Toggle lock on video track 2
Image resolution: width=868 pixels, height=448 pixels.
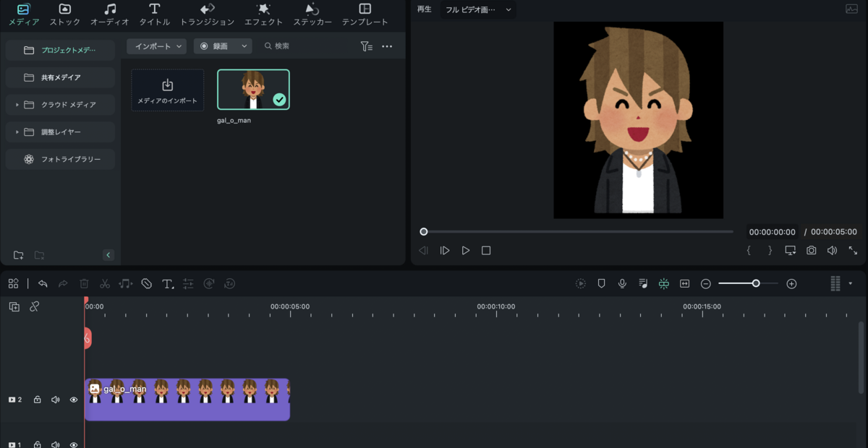[37, 400]
